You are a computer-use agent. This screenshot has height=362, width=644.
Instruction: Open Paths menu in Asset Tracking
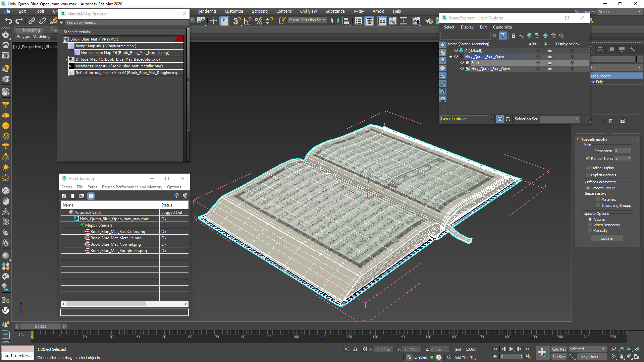coord(92,187)
